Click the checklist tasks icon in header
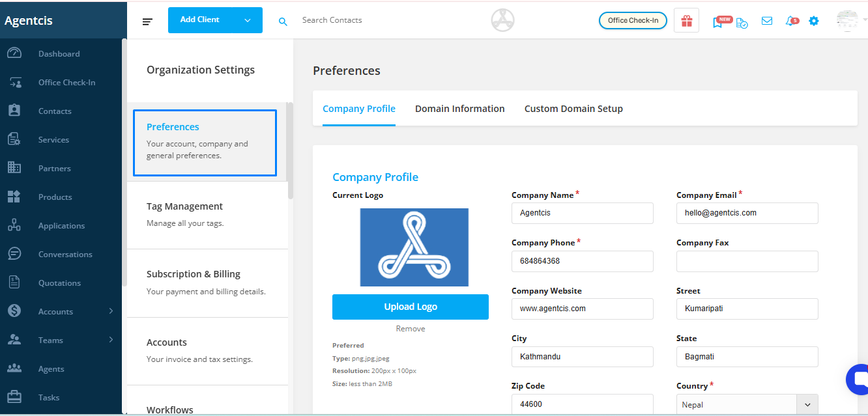868x416 pixels. [742, 23]
